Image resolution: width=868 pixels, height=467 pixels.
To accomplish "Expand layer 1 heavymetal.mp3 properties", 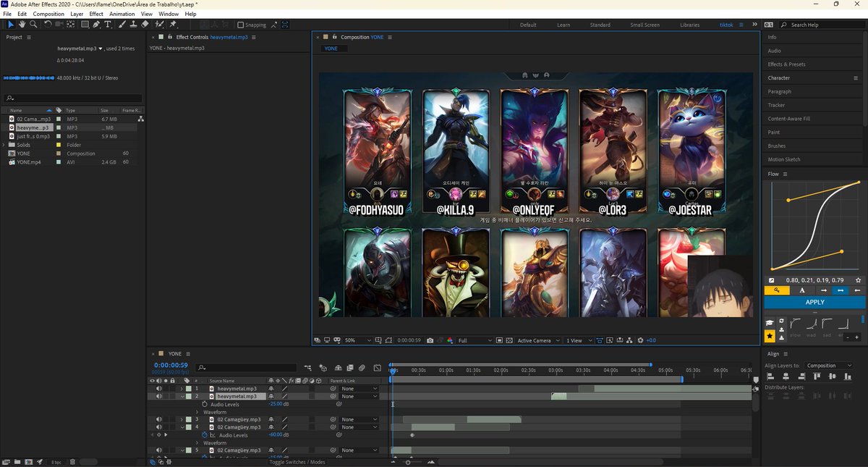I will 182,389.
